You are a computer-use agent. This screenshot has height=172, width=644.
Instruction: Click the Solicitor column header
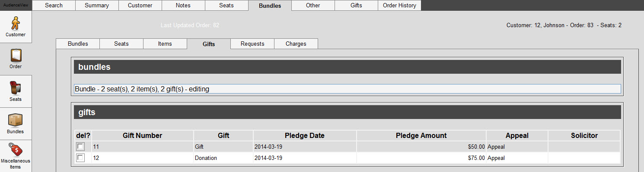click(x=584, y=135)
